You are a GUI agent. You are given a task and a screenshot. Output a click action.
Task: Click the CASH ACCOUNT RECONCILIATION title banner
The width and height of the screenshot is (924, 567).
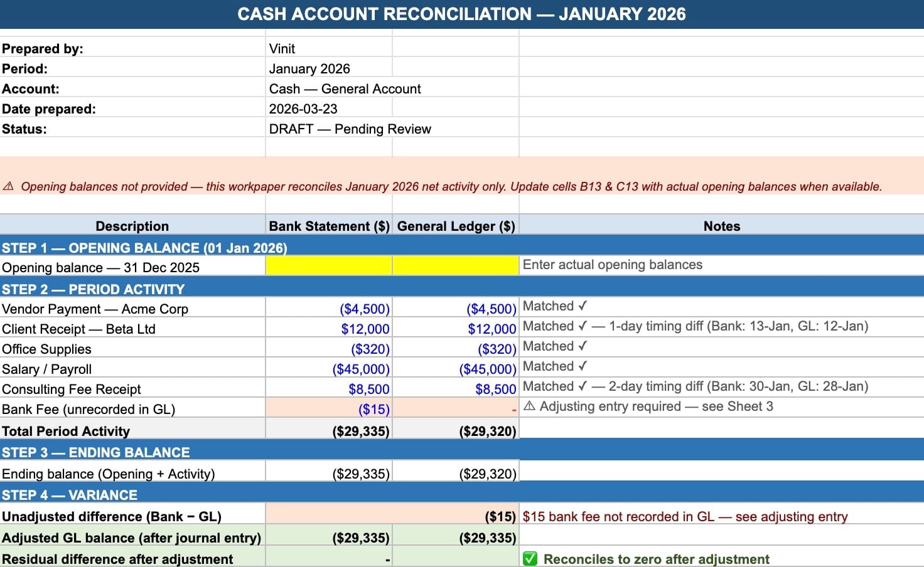(x=462, y=14)
